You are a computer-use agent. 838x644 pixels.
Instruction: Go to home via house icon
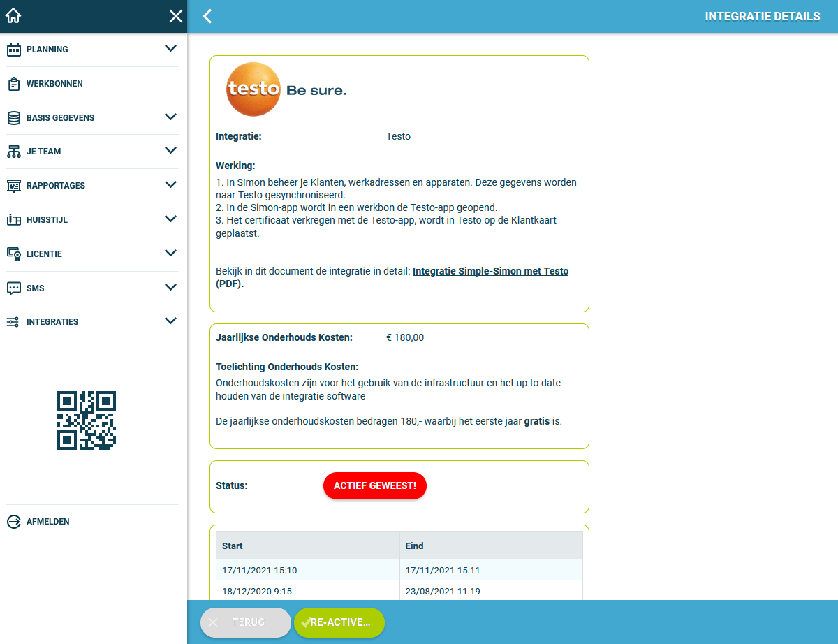tap(13, 16)
